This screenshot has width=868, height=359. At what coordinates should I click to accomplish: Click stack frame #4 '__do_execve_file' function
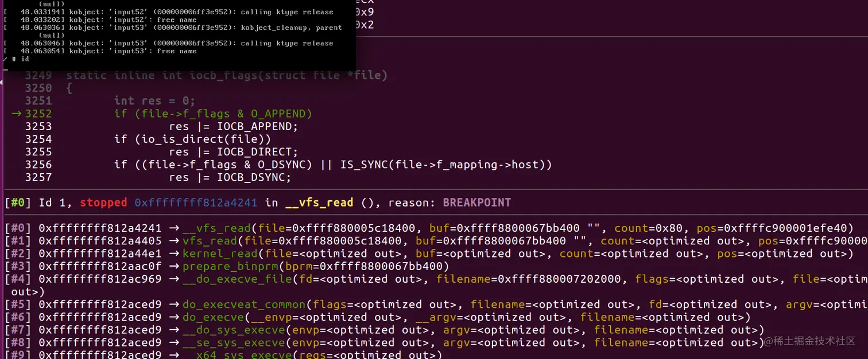pos(237,279)
